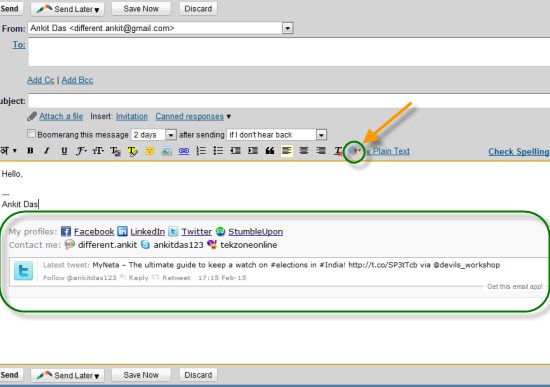This screenshot has width=550, height=387.
Task: Open the From address dropdown
Action: pyautogui.click(x=288, y=28)
